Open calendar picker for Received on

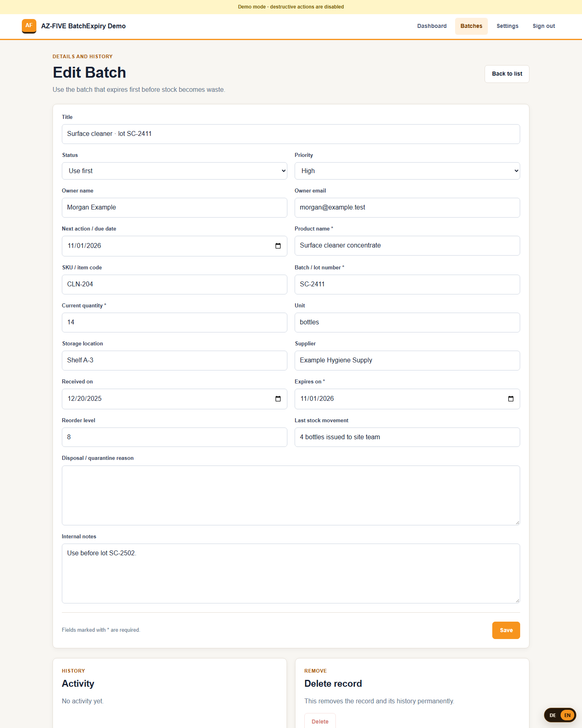278,399
